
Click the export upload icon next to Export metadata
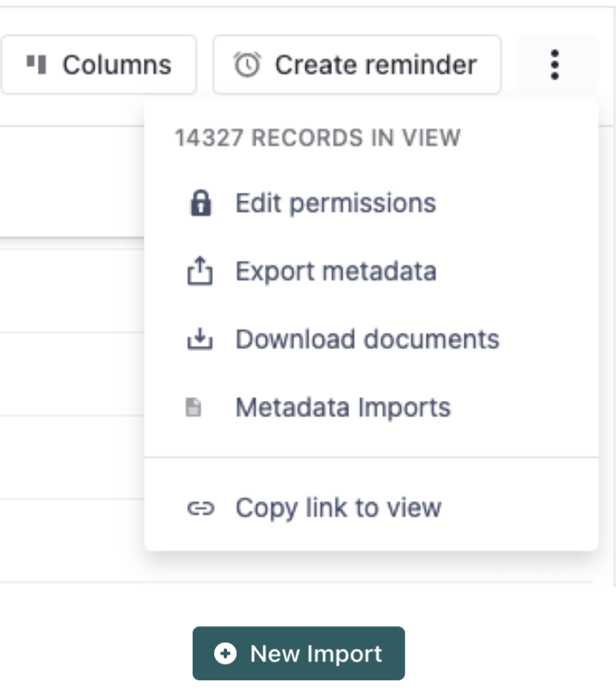tap(200, 271)
